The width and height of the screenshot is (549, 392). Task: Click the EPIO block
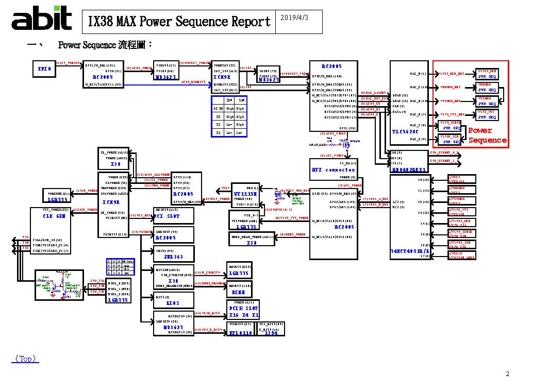44,69
